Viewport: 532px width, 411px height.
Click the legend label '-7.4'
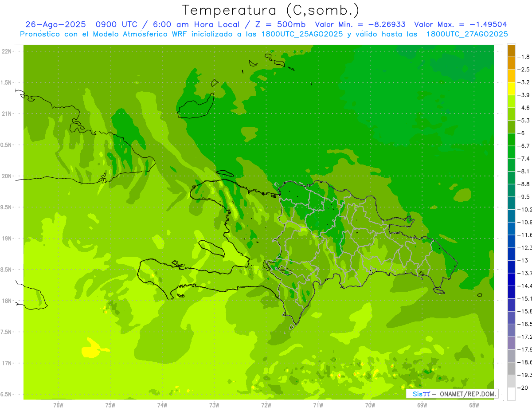(524, 158)
